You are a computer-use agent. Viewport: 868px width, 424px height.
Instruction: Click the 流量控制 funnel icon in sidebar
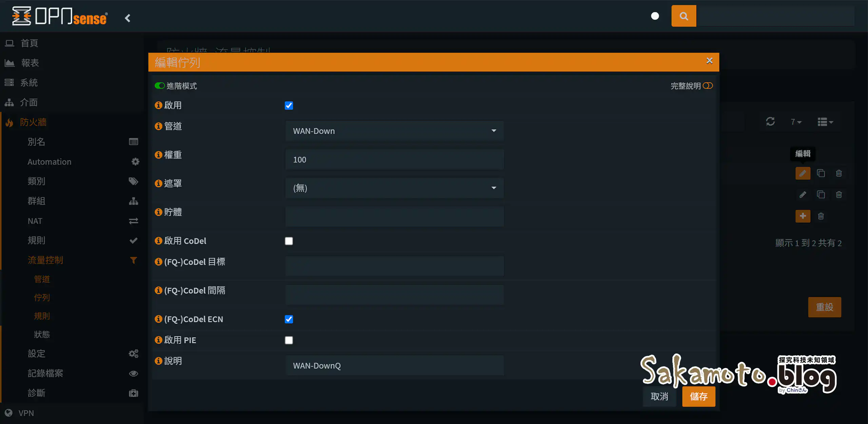134,260
